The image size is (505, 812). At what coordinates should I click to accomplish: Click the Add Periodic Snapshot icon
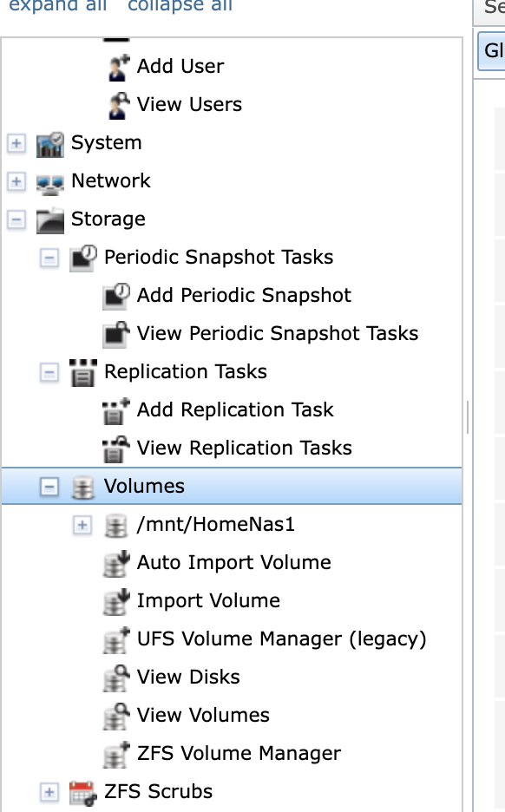click(x=116, y=296)
